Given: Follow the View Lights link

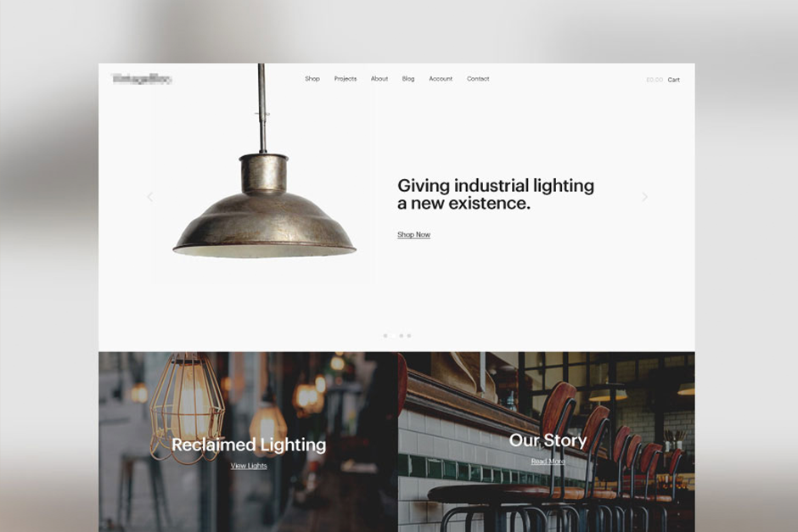Looking at the screenshot, I should (249, 466).
